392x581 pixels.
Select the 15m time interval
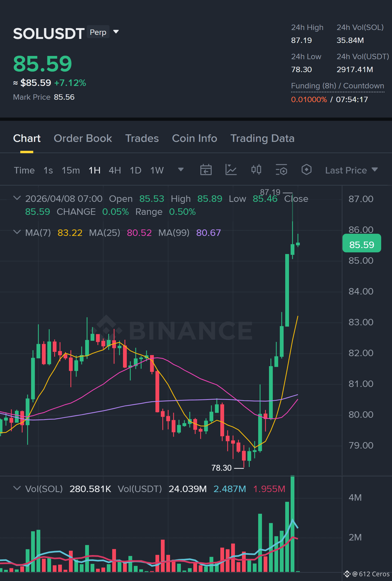(71, 170)
